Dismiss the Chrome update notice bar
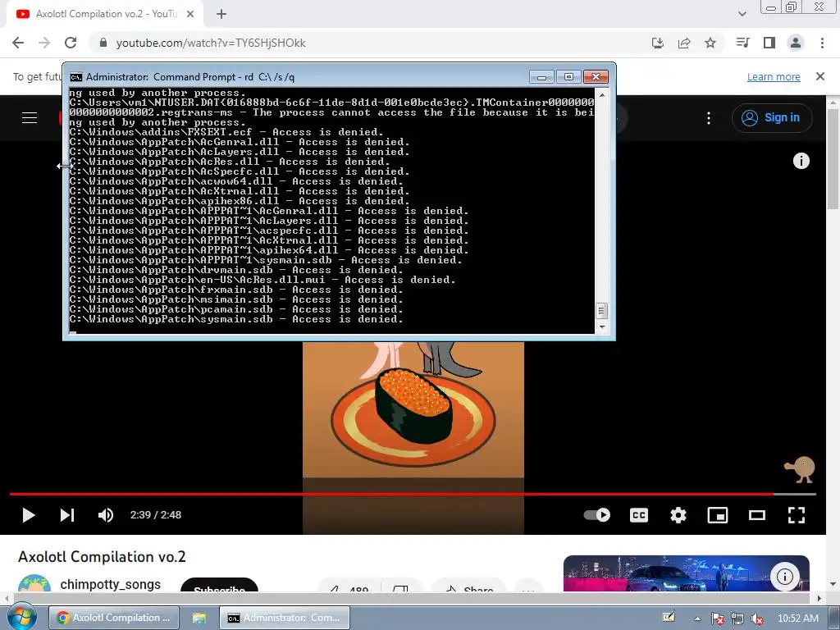Image resolution: width=840 pixels, height=630 pixels. 820,76
